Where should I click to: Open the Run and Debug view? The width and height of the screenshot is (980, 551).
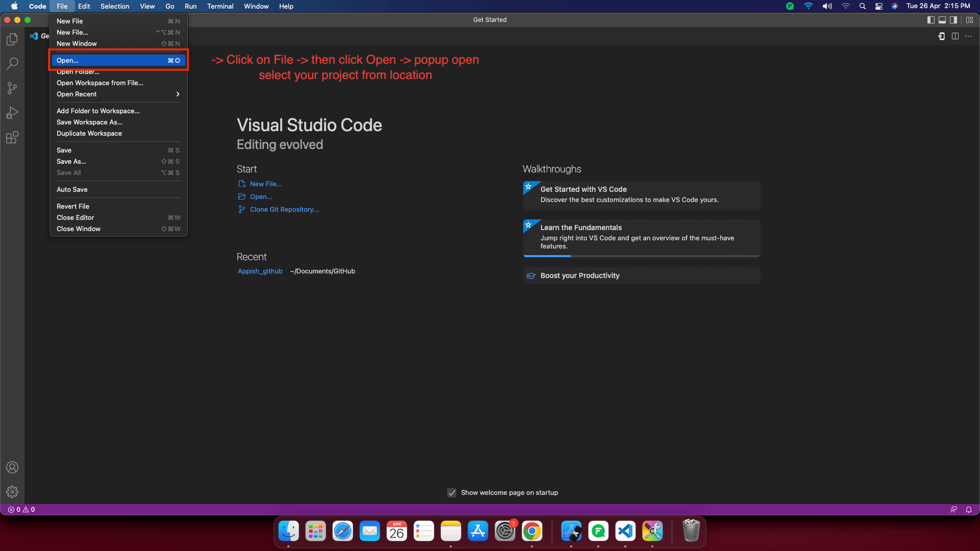(12, 113)
